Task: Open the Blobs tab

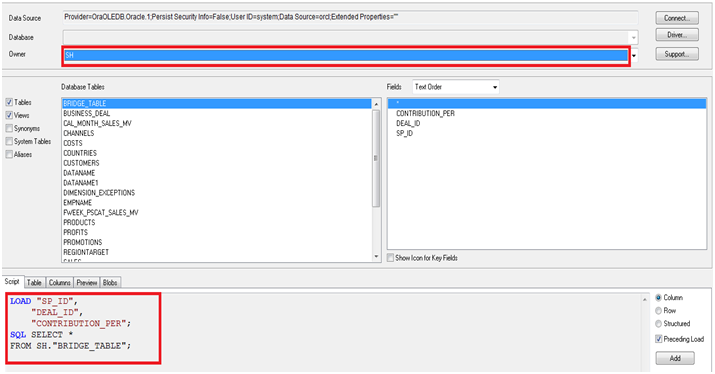Action: click(110, 283)
